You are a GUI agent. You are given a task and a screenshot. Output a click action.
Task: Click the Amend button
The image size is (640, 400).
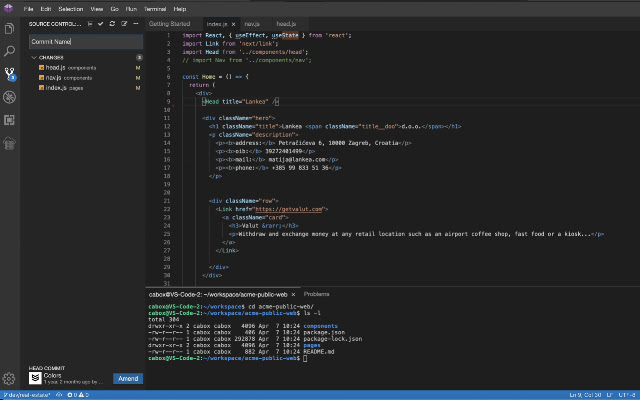(x=128, y=379)
